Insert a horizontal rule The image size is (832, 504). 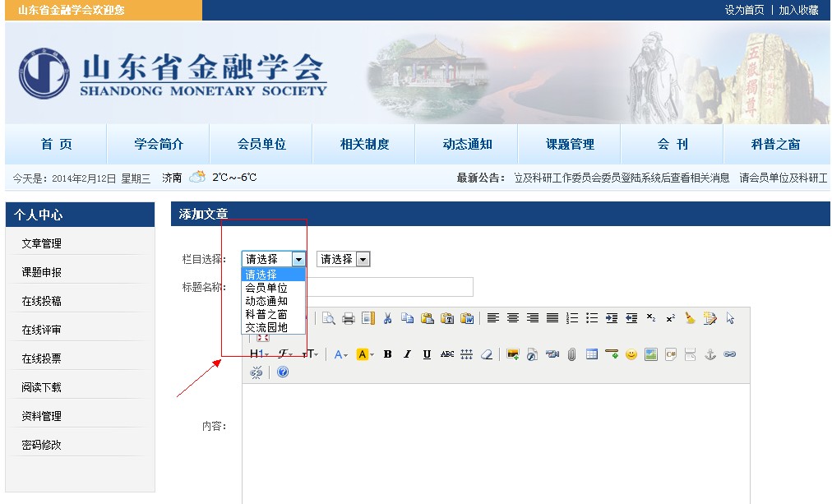612,354
